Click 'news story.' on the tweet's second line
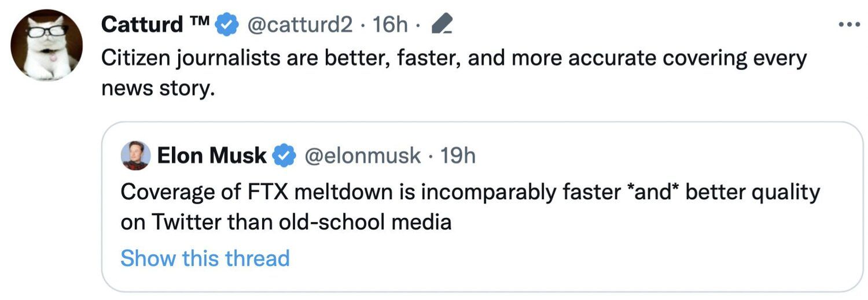 click(158, 88)
